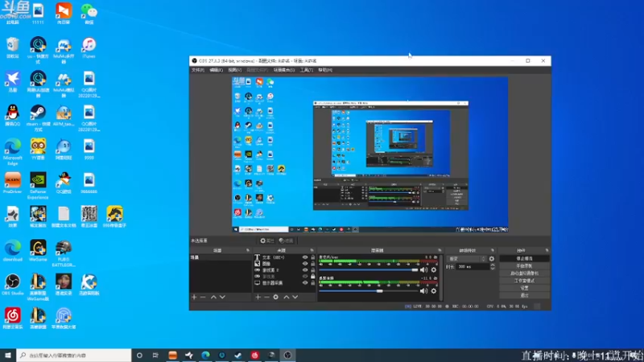644x362 pixels.
Task: Open settings gear for the second mixer audio track
Action: 434,291
